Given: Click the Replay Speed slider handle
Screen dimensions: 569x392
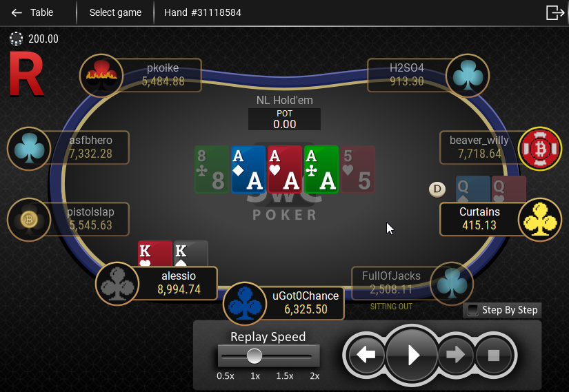Looking at the screenshot, I should click(x=254, y=355).
